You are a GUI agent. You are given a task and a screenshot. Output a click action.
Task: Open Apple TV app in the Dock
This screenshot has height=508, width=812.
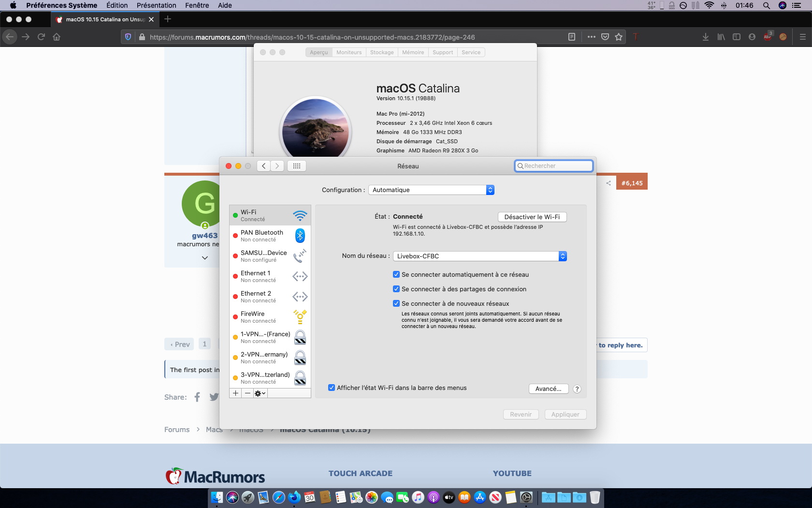pyautogui.click(x=449, y=497)
